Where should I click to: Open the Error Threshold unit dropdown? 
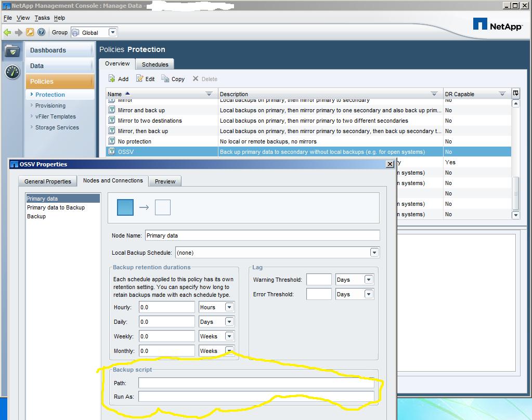(369, 294)
